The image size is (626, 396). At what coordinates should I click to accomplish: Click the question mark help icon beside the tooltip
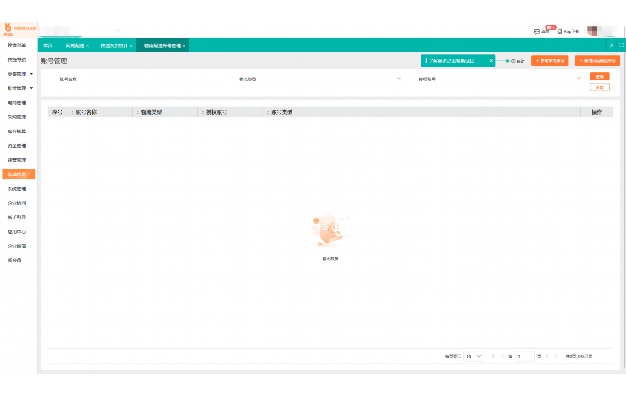coord(513,61)
